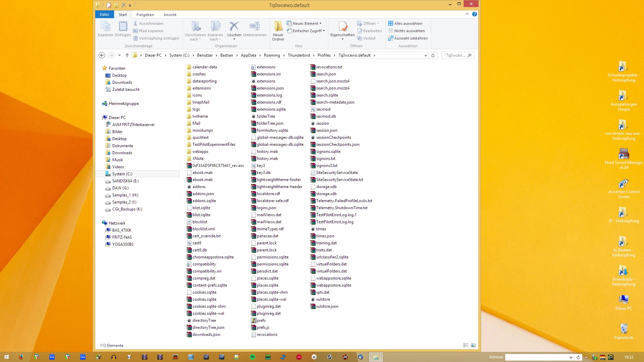Click the Umbenennen rename icon
The width and height of the screenshot is (644, 362).
tap(255, 26)
